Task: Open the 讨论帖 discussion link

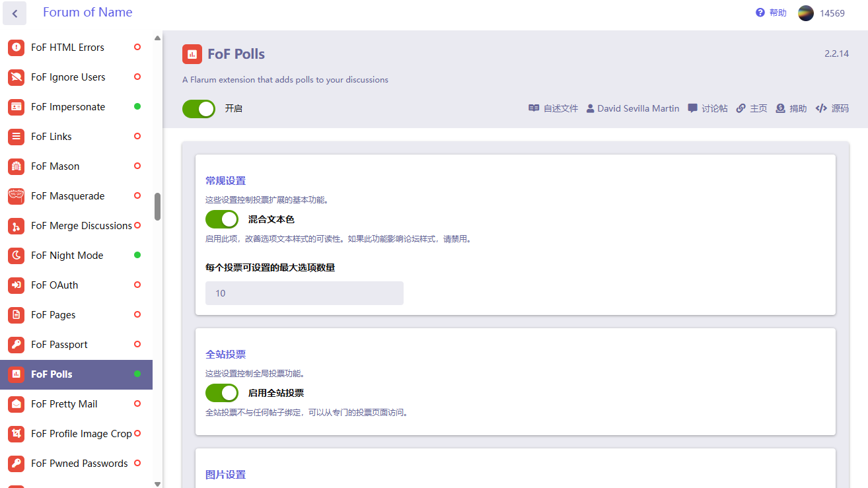Action: pyautogui.click(x=707, y=108)
